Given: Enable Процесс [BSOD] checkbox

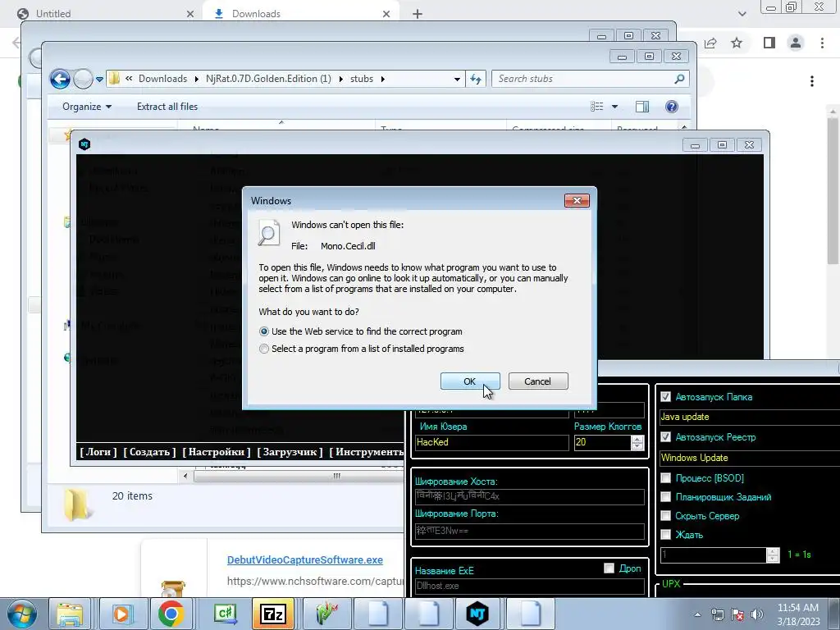Looking at the screenshot, I should pyautogui.click(x=665, y=478).
